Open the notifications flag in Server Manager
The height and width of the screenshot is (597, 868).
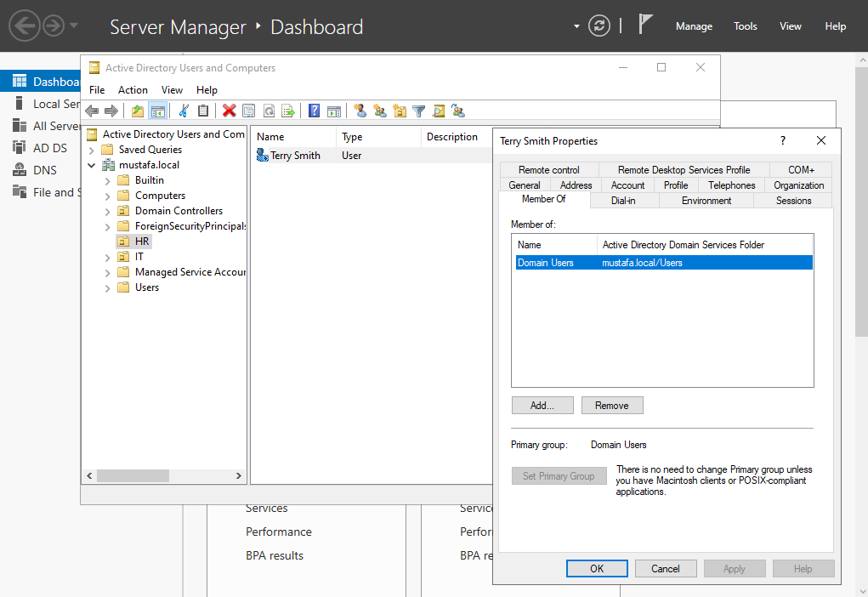[645, 26]
